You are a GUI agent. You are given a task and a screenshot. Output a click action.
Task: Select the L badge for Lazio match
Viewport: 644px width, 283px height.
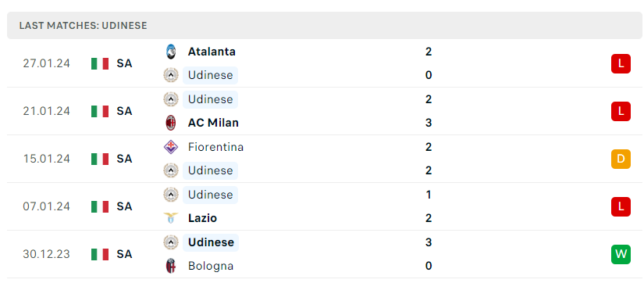pyautogui.click(x=621, y=206)
